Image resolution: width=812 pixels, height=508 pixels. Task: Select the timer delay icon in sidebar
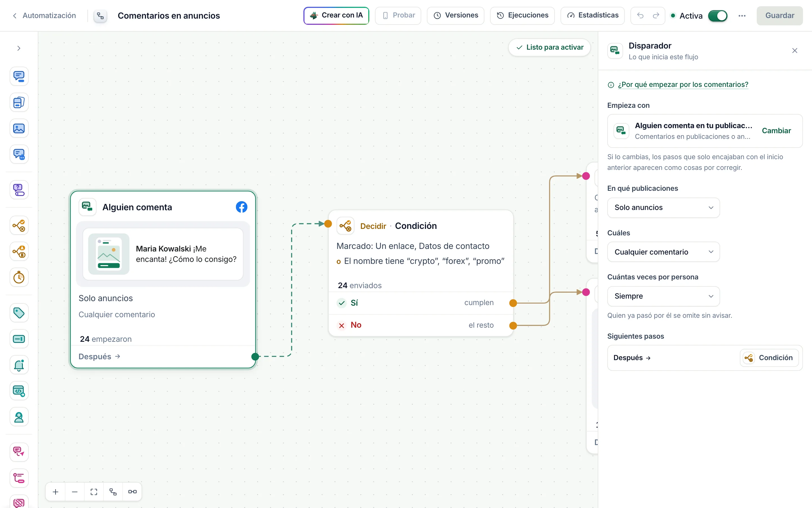click(19, 277)
